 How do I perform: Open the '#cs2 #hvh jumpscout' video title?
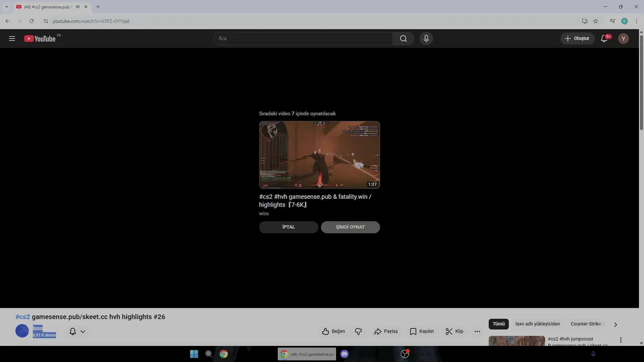[x=578, y=342]
